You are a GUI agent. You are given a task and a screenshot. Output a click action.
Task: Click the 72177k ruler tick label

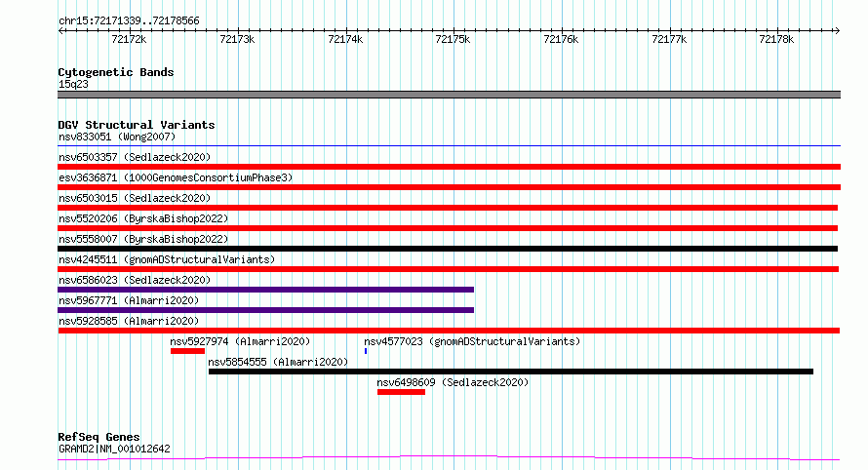[669, 39]
